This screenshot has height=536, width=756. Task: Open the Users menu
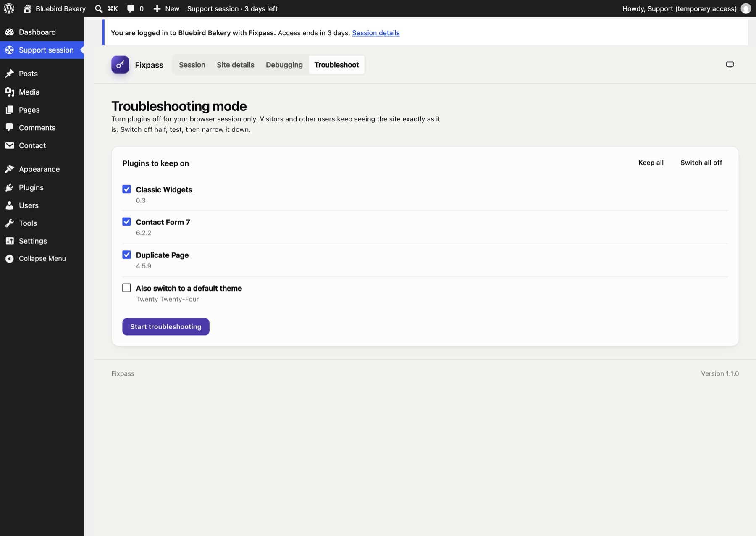42,205
